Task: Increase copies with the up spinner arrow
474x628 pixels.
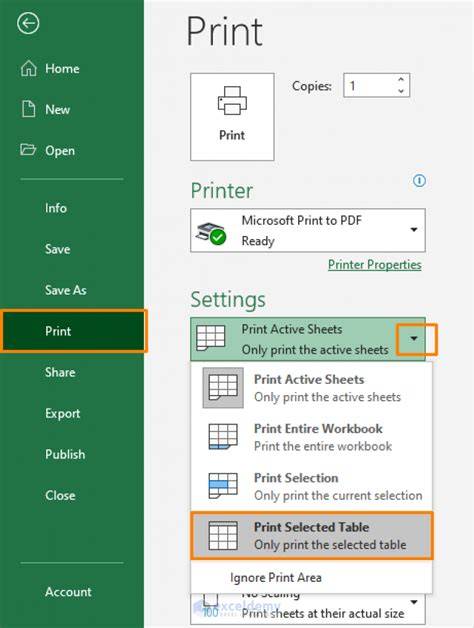Action: [x=401, y=79]
